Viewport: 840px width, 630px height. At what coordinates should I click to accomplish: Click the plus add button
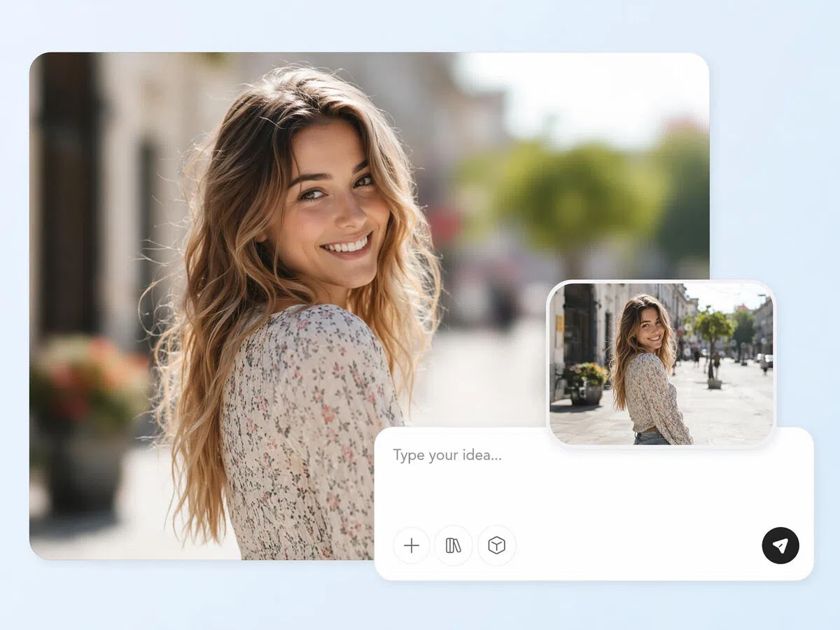tap(412, 545)
